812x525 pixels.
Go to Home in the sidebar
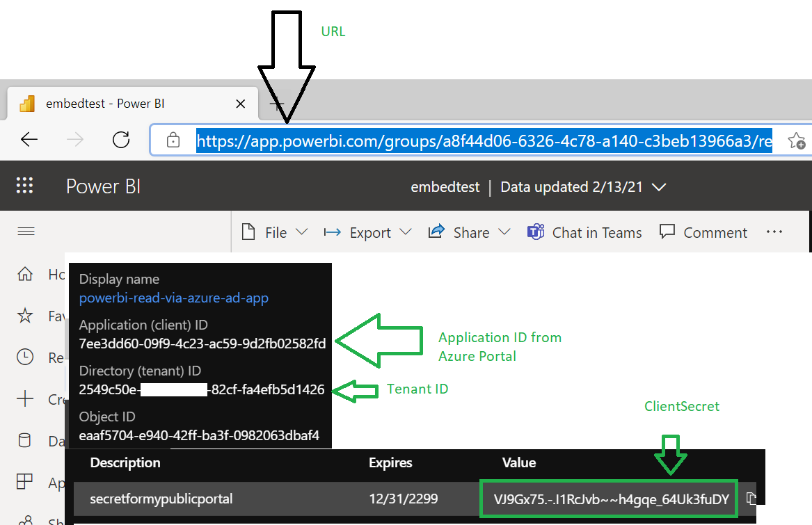point(25,274)
